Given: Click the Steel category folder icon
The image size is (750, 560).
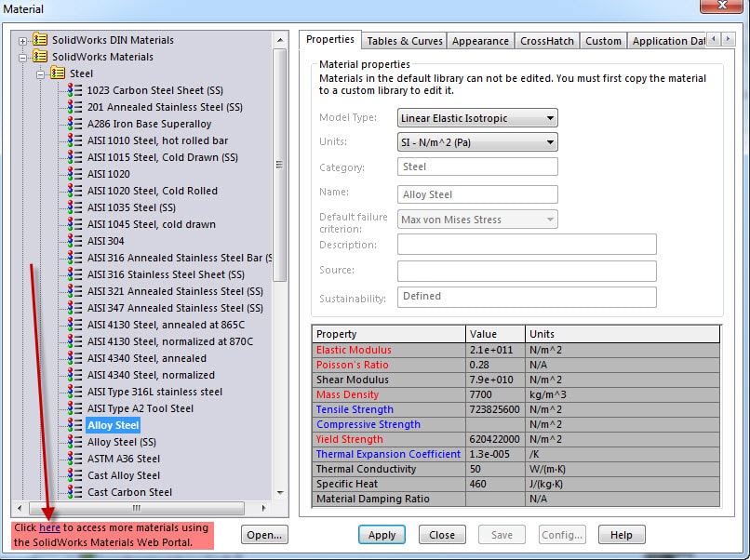Looking at the screenshot, I should click(58, 73).
